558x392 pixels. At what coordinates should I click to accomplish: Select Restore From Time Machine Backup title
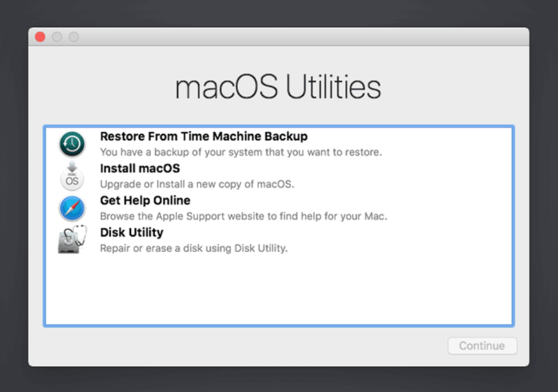(204, 136)
